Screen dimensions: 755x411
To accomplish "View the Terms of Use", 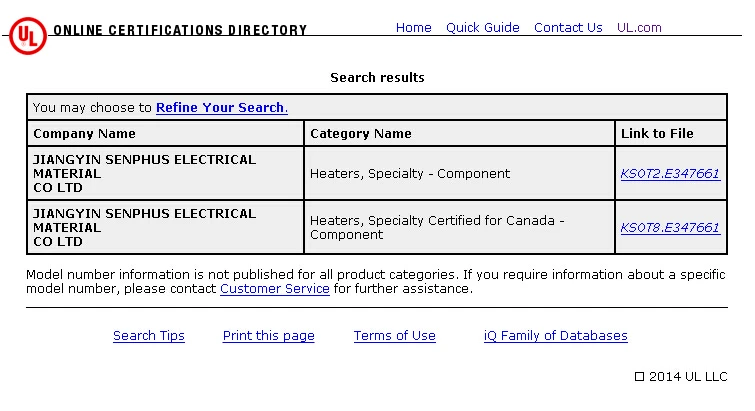I will click(x=394, y=336).
